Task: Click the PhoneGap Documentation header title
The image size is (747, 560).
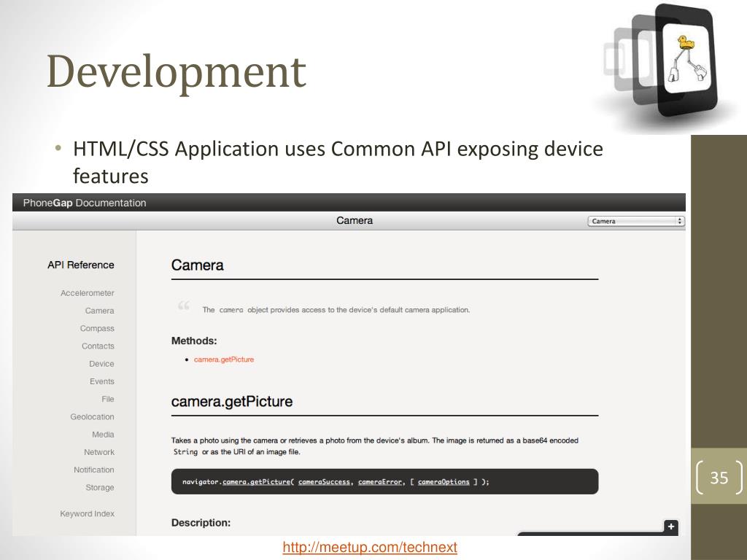Action: click(x=85, y=203)
